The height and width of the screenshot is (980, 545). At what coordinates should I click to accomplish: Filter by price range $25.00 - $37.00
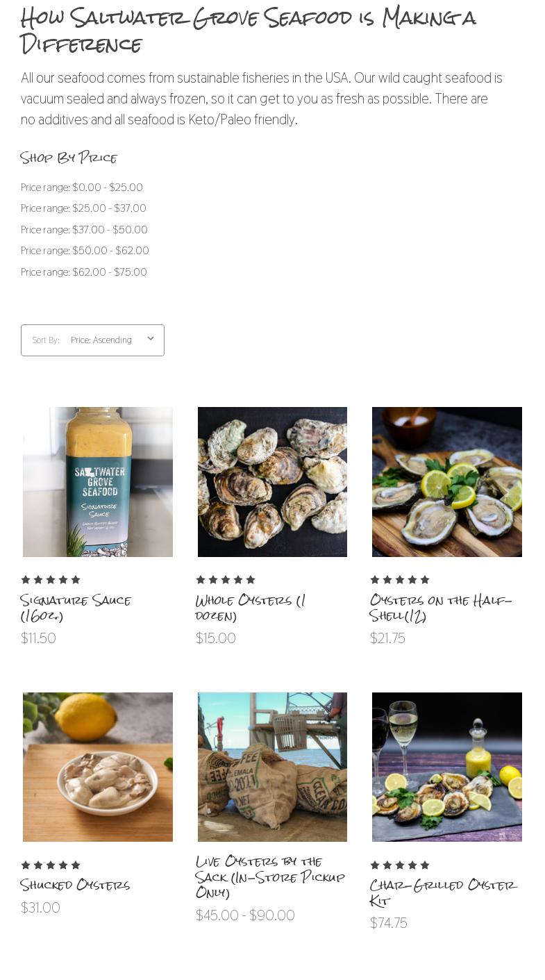tap(83, 208)
